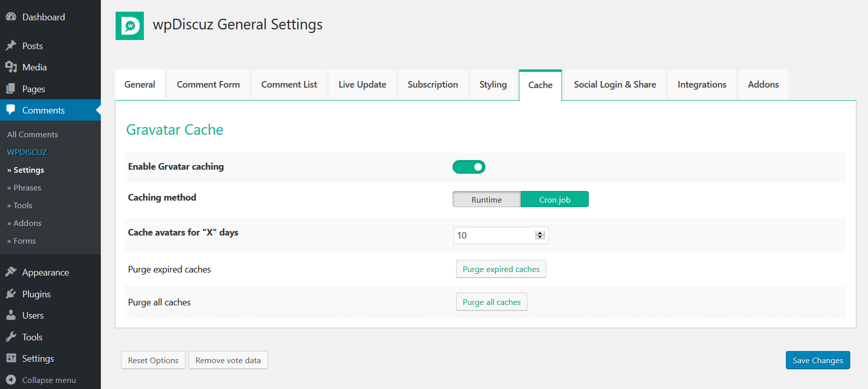The image size is (868, 389).
Task: Click the wpDiscuz logo icon
Action: (x=130, y=26)
